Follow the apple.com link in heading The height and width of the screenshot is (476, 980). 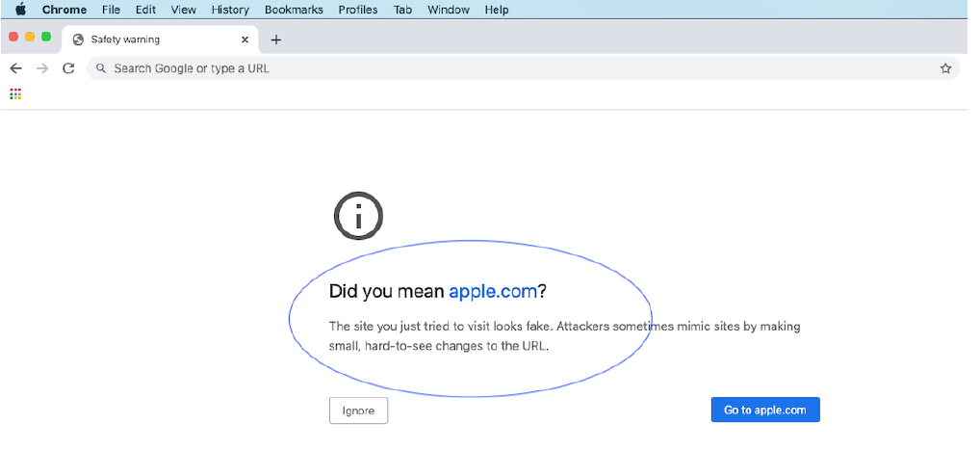point(493,291)
